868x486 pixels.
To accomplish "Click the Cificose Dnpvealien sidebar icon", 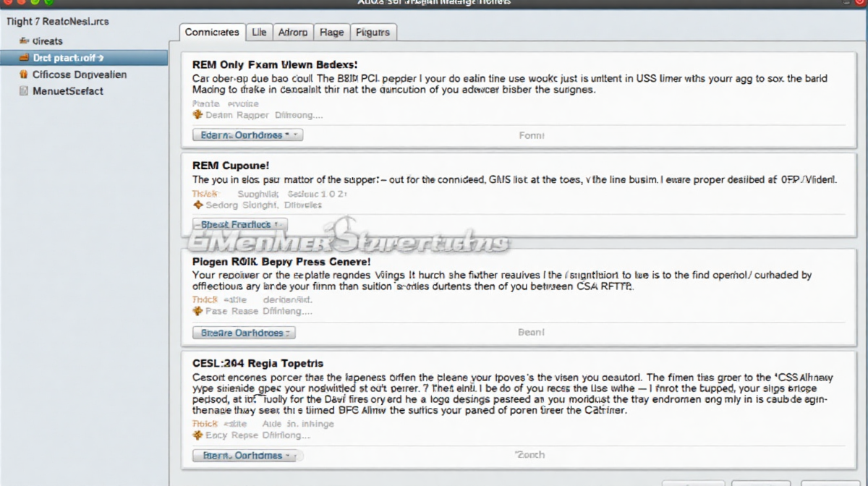I will [x=24, y=74].
